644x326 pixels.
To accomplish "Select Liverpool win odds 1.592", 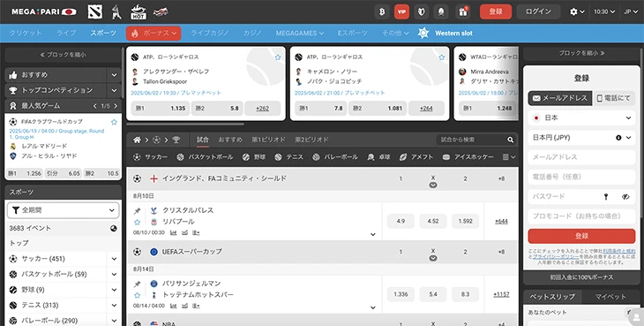I will pyautogui.click(x=465, y=221).
